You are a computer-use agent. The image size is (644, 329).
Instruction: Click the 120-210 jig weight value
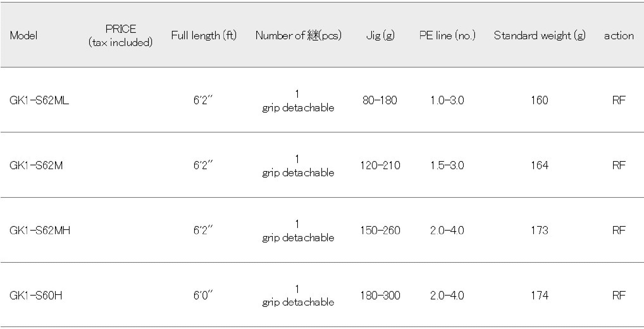pos(380,165)
